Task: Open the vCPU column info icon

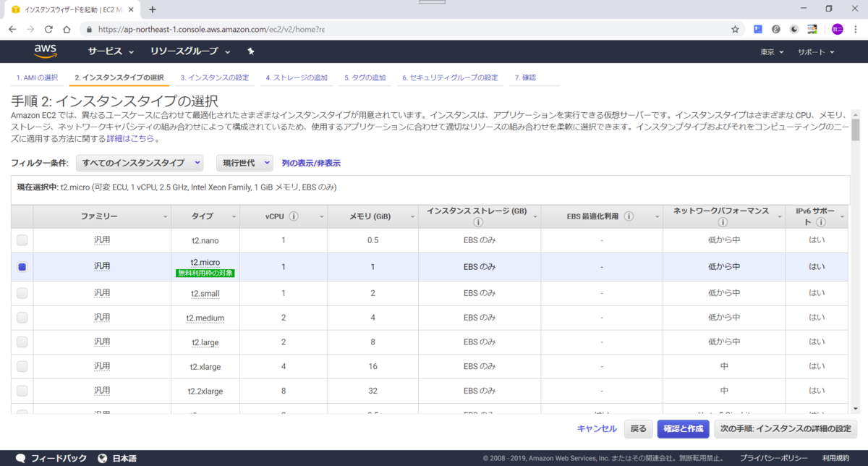Action: (x=294, y=215)
